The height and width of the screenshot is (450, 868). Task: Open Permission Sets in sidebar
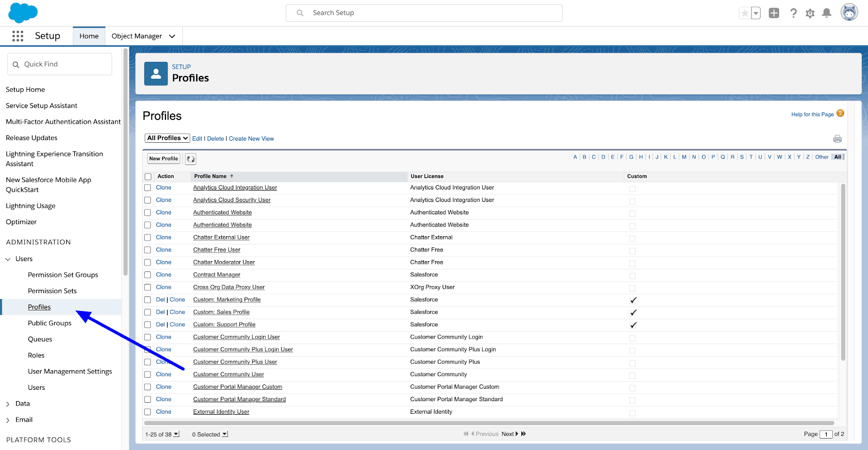[x=52, y=291]
